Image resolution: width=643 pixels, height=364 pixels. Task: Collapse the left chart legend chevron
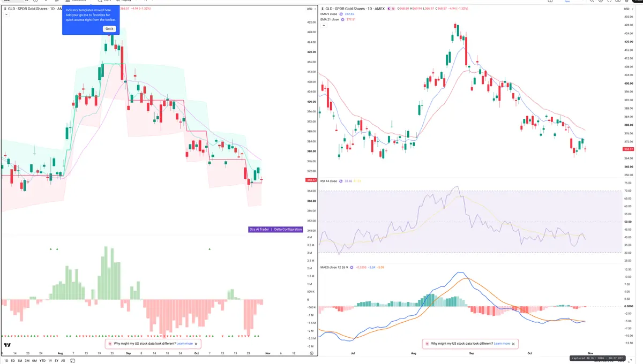coord(6,14)
